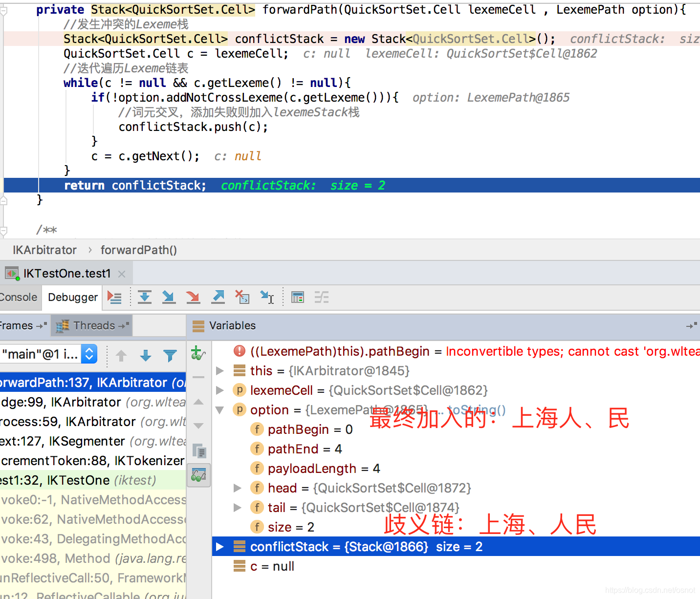The height and width of the screenshot is (599, 700).
Task: Duplicate watch copy icon
Action: [199, 451]
